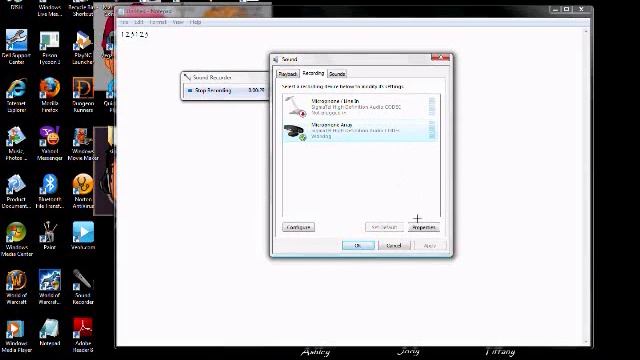Click the Configure button
Viewport: 640px width, 360px height.
[x=298, y=227]
